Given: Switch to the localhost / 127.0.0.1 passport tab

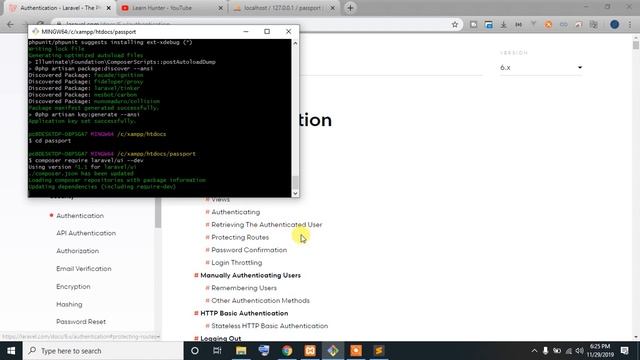Looking at the screenshot, I should [284, 8].
